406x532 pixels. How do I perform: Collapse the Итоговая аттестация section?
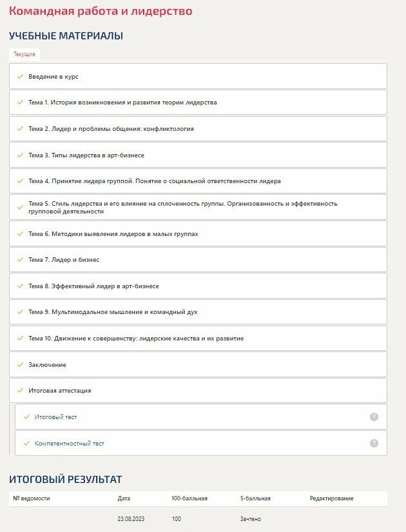(x=60, y=390)
